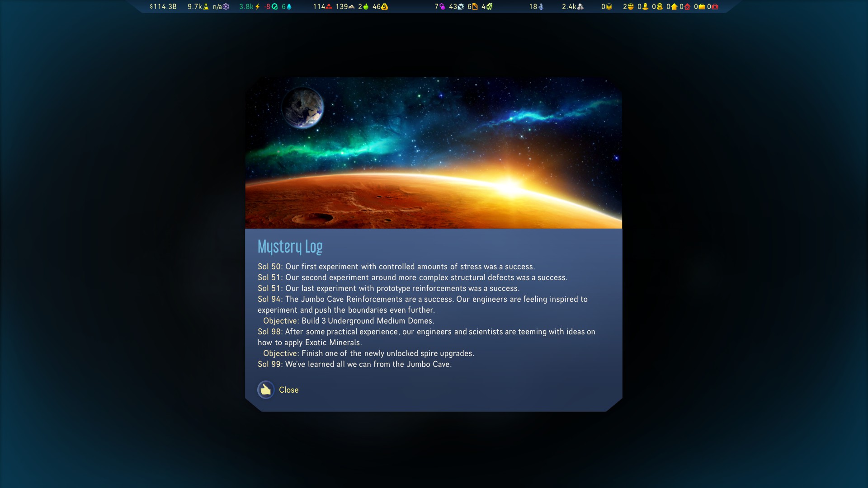Click the green apple food icon
The image size is (868, 488).
(x=366, y=7)
